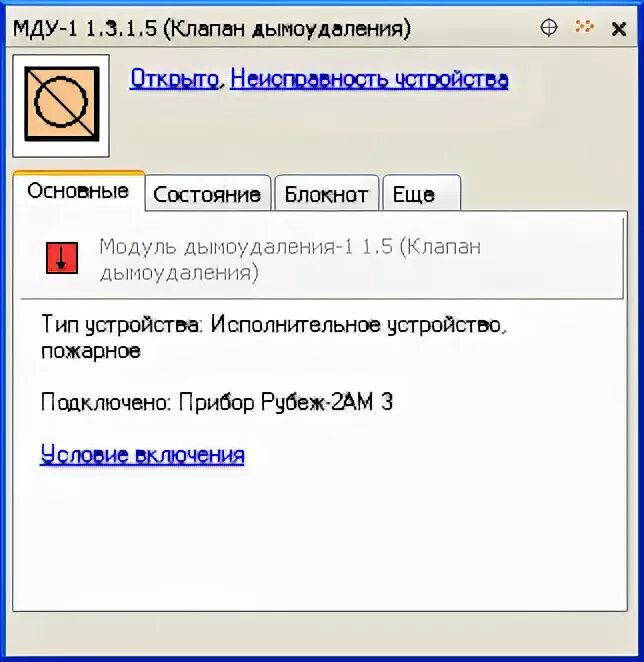
Task: Open the Открыто status link
Action: tap(174, 79)
